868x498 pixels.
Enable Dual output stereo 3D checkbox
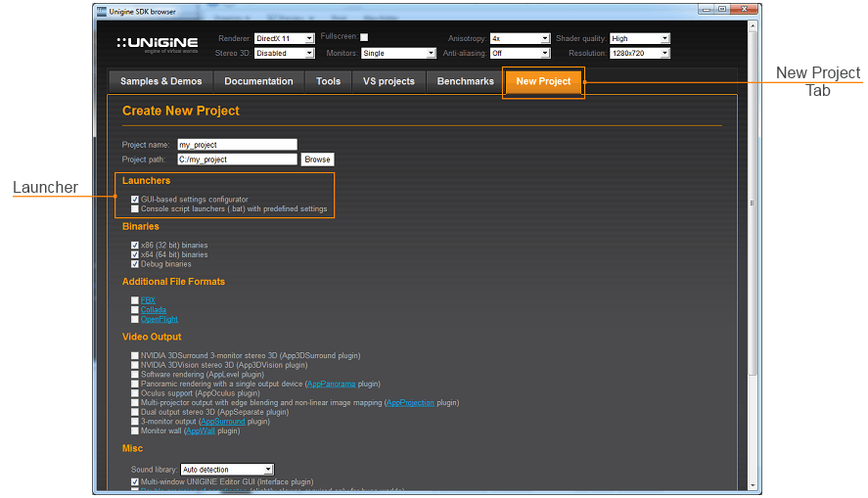(x=134, y=412)
